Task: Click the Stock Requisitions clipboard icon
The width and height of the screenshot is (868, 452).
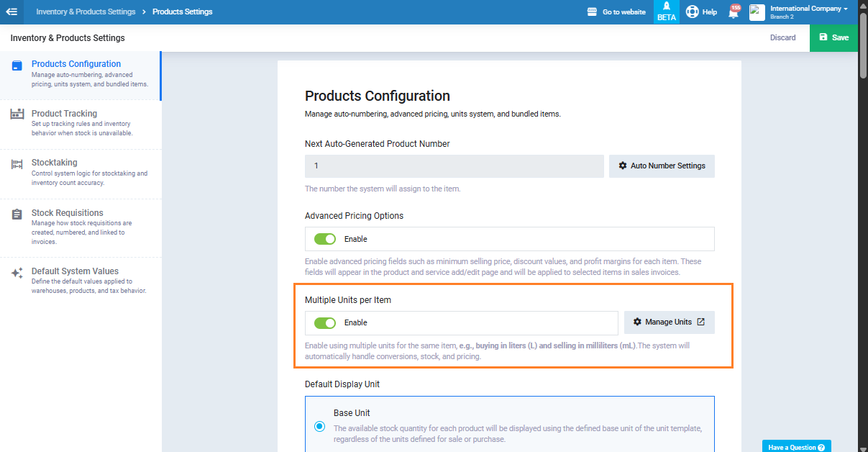Action: point(17,214)
